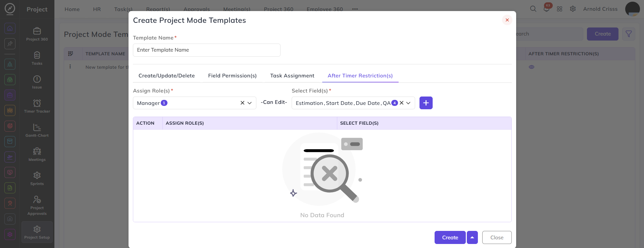
Task: Switch to Task Assignment tab
Action: click(292, 76)
